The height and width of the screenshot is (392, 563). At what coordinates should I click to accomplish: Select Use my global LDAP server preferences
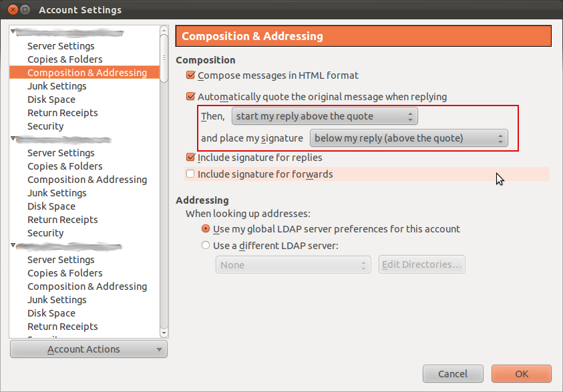pyautogui.click(x=206, y=229)
